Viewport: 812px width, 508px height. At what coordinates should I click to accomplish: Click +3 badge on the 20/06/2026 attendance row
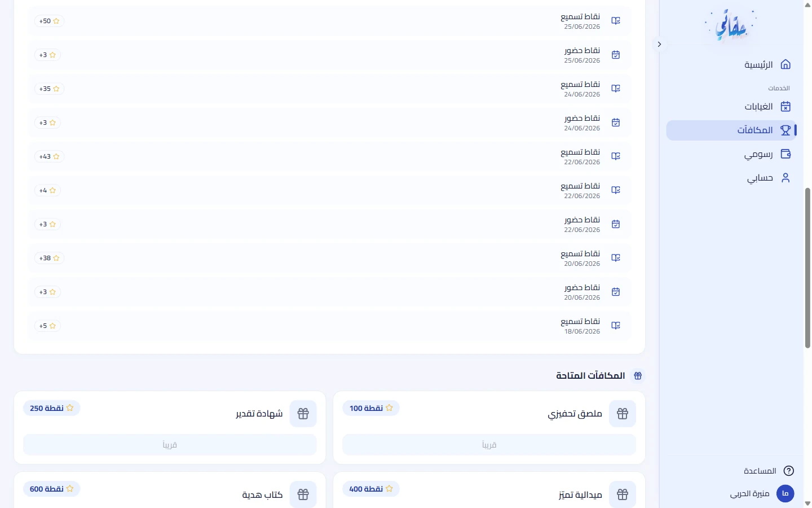47,292
